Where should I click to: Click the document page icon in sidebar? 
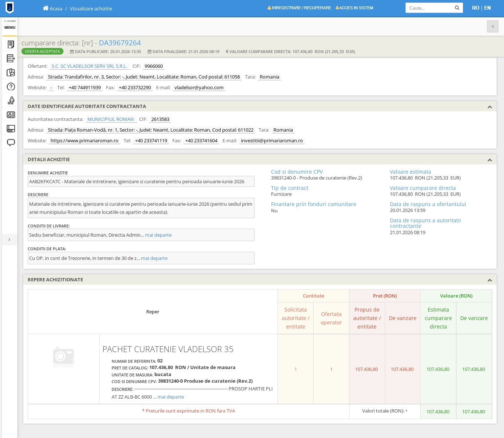click(11, 44)
